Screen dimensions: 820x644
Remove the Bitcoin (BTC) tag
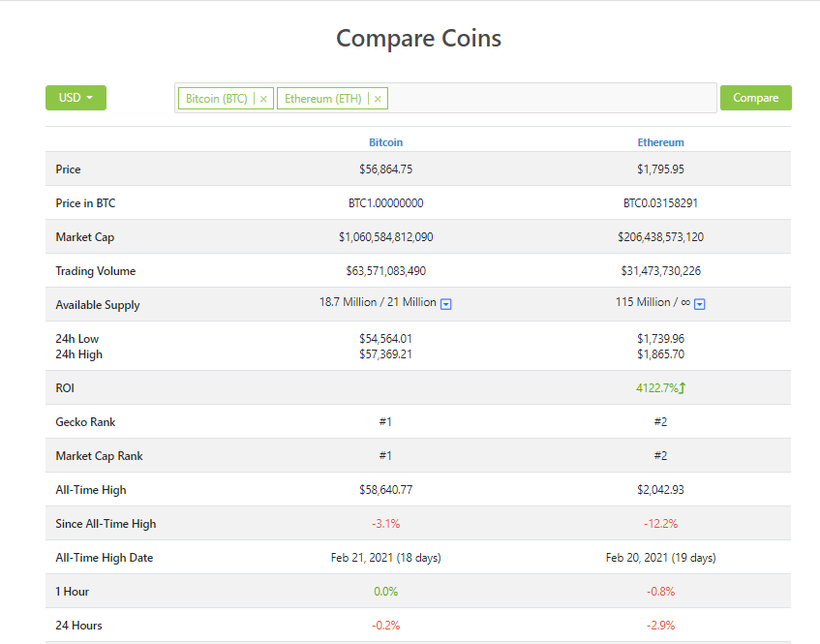263,99
